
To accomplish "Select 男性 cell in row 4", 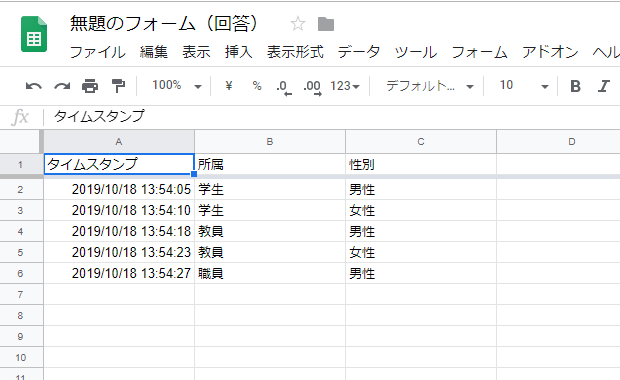I will click(421, 231).
